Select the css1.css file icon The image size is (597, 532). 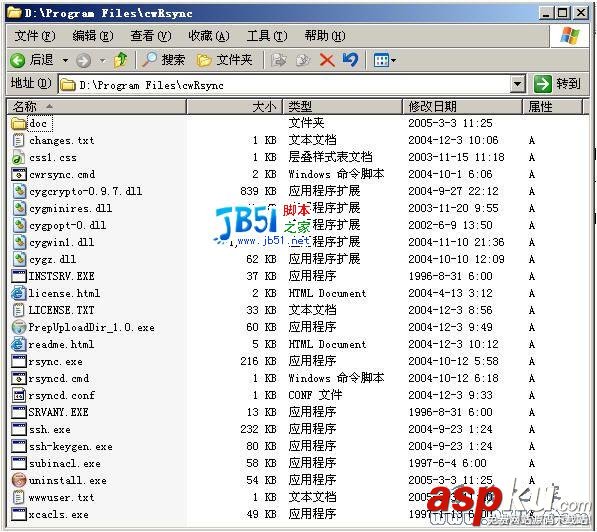(x=19, y=157)
